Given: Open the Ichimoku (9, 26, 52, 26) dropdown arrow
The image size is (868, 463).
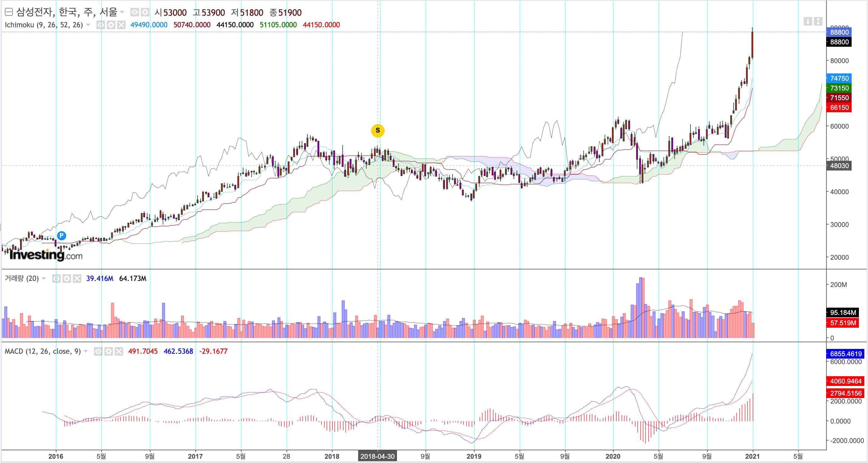Looking at the screenshot, I should tap(88, 25).
